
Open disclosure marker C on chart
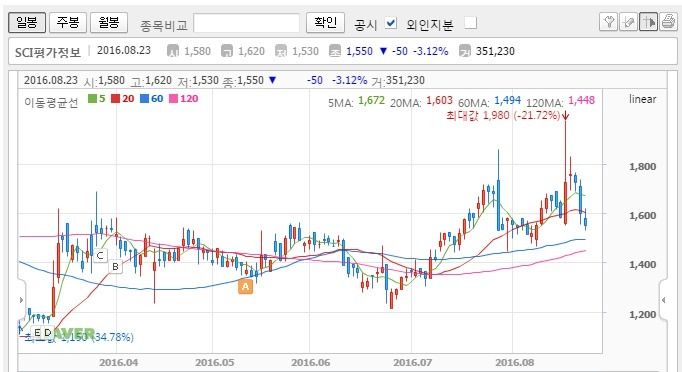(x=100, y=255)
